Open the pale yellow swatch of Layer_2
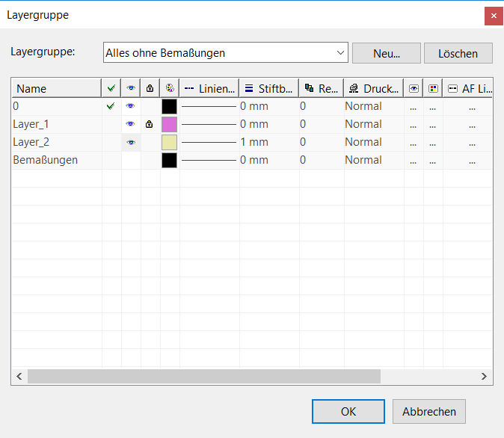The image size is (504, 438). click(170, 142)
